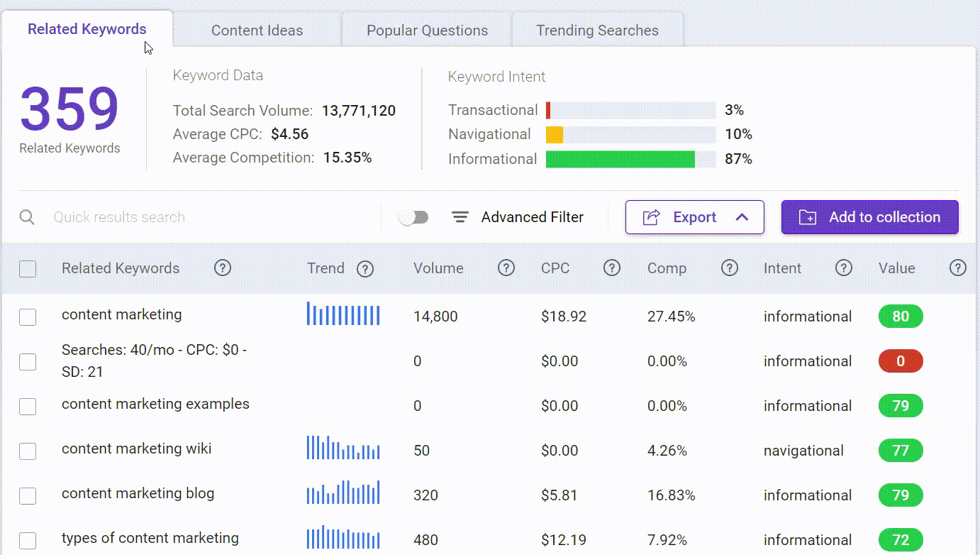Screen dimensions: 980x555
Task: Click the CPC column question mark icon
Action: point(612,268)
